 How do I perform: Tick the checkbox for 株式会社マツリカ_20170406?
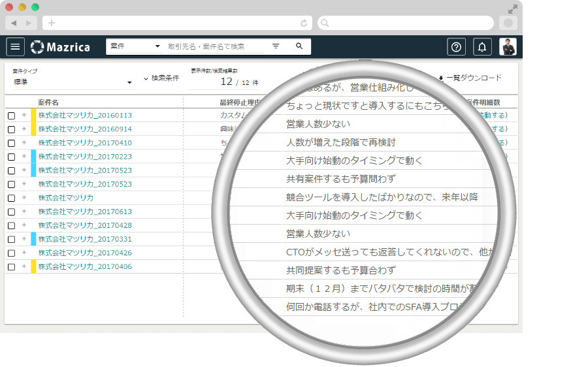click(x=11, y=266)
